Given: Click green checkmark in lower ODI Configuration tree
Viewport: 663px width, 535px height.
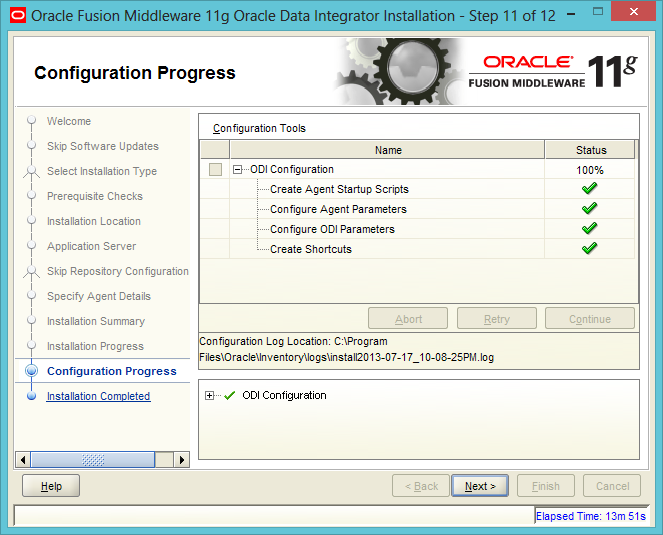Looking at the screenshot, I should click(x=230, y=395).
